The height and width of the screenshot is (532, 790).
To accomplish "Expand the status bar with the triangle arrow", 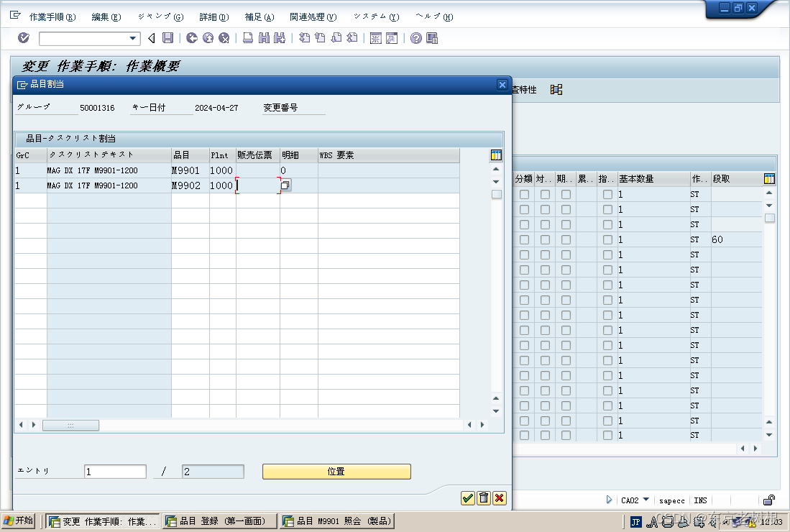I will (607, 500).
